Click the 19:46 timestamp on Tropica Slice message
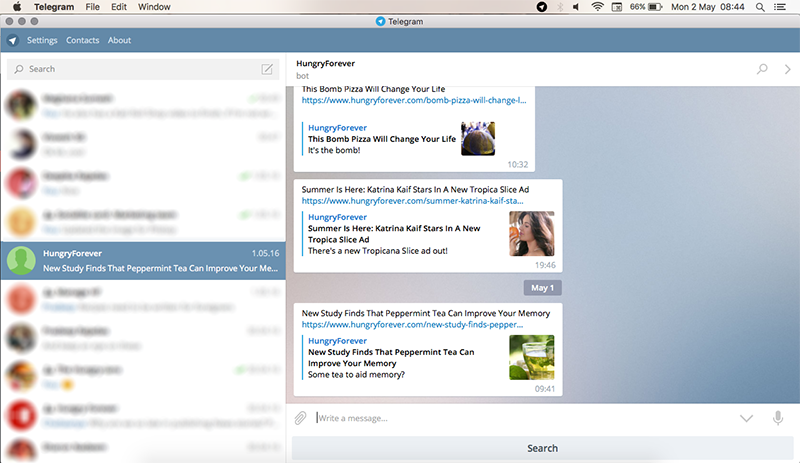800x463 pixels. click(x=545, y=265)
